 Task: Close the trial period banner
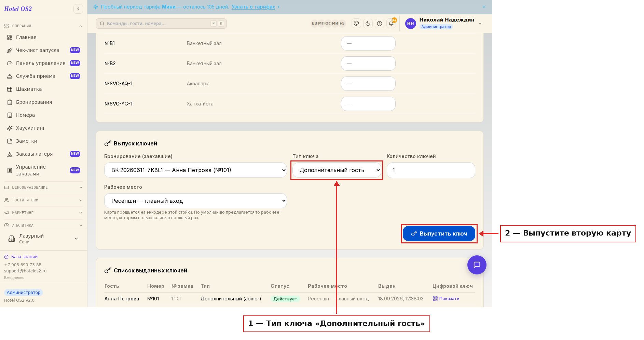pos(484,7)
